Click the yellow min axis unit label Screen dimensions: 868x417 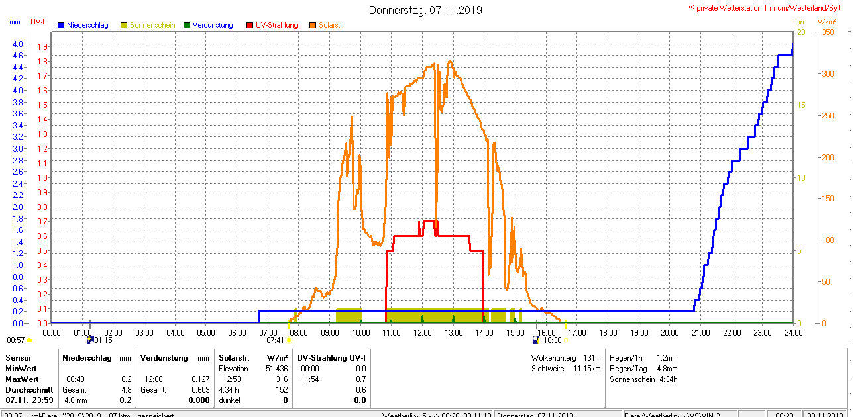pyautogui.click(x=799, y=22)
